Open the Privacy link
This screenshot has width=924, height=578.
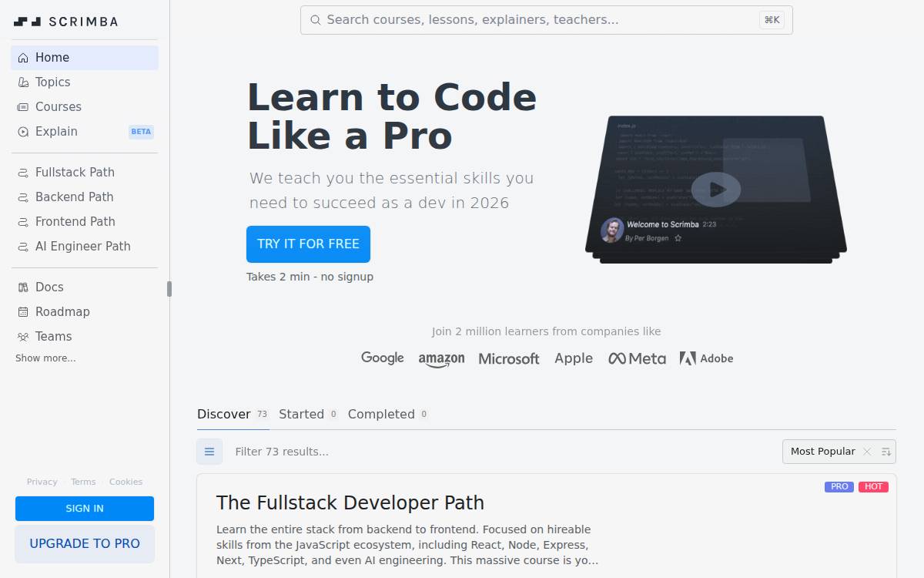[x=42, y=482]
